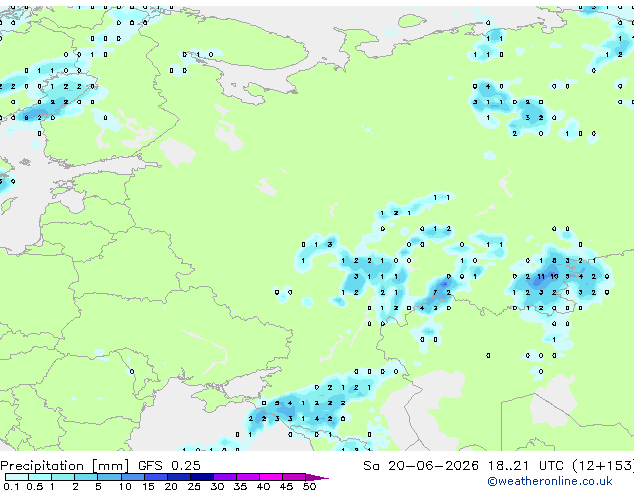Click the arrow tip above 50 on legend

(x=317, y=477)
